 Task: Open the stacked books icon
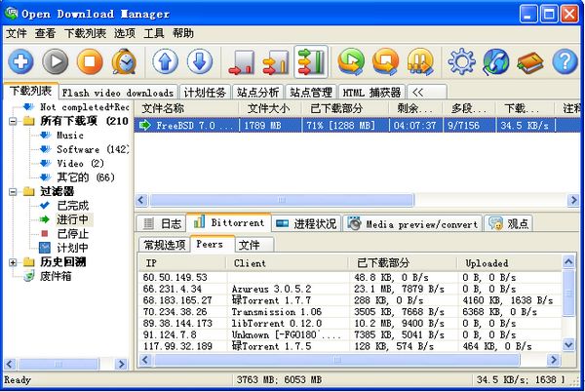tap(530, 62)
